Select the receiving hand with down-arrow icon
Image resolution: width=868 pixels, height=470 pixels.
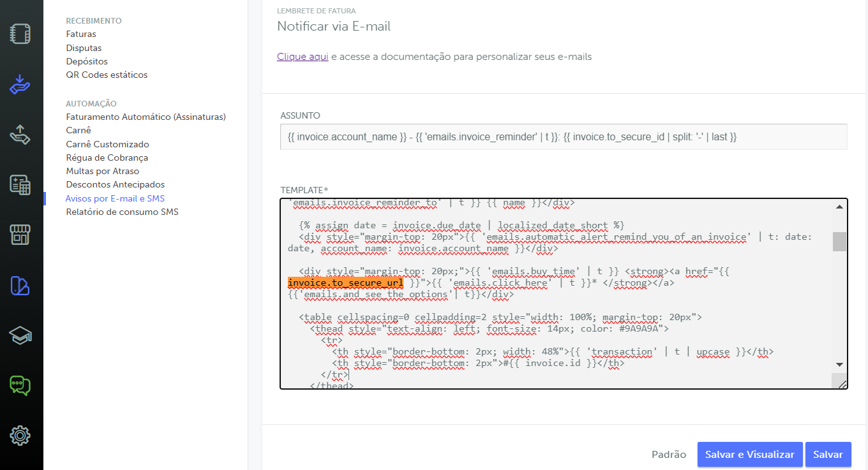20,84
